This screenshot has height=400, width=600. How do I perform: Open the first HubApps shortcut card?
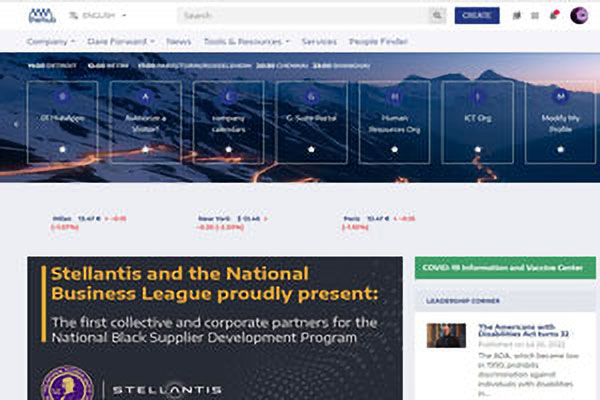[62, 122]
